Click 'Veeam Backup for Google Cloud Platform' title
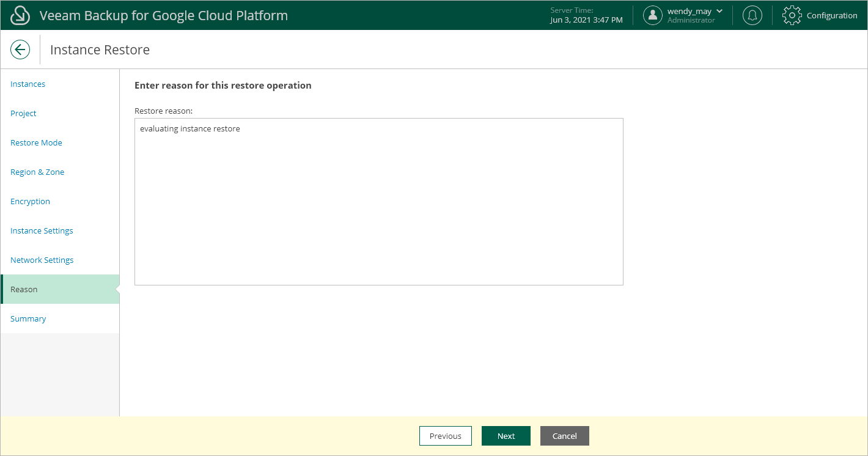This screenshot has height=456, width=868. pyautogui.click(x=164, y=15)
